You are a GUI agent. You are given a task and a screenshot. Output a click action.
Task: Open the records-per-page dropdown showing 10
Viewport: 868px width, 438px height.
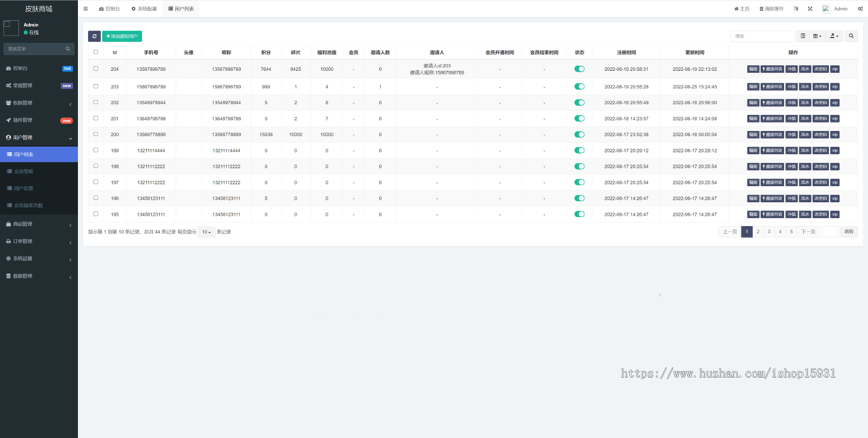tap(206, 232)
